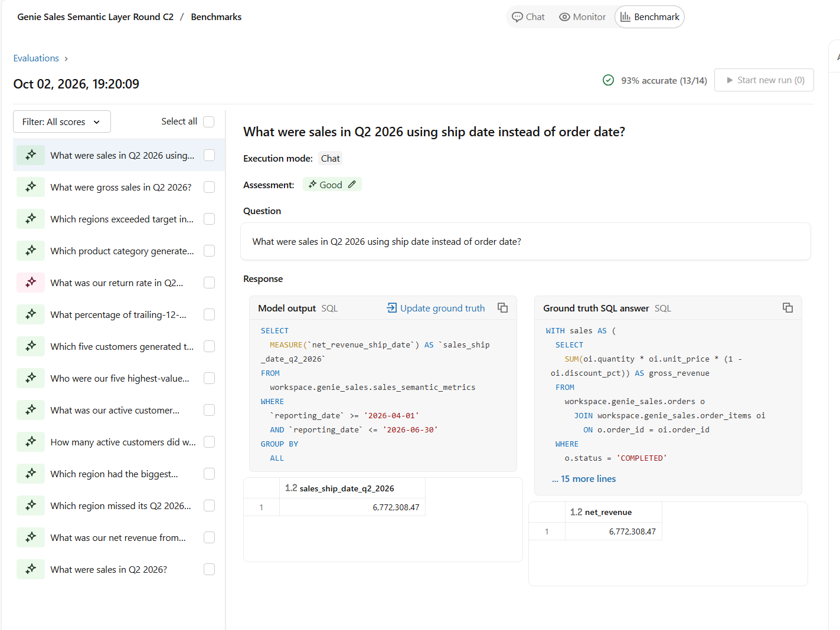Copy the Model output SQL
This screenshot has height=630, width=840.
coord(502,308)
